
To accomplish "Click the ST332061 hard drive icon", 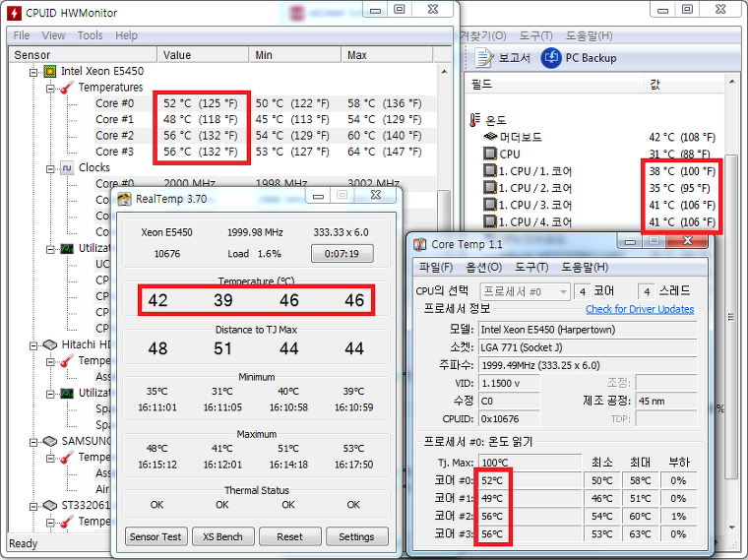I will click(50, 505).
